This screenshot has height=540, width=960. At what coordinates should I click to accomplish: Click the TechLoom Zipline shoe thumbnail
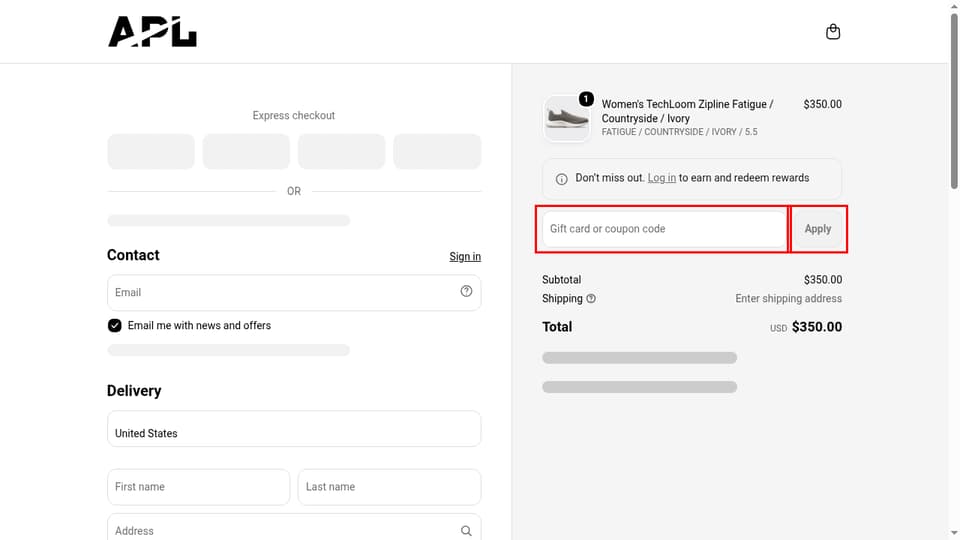[566, 118]
